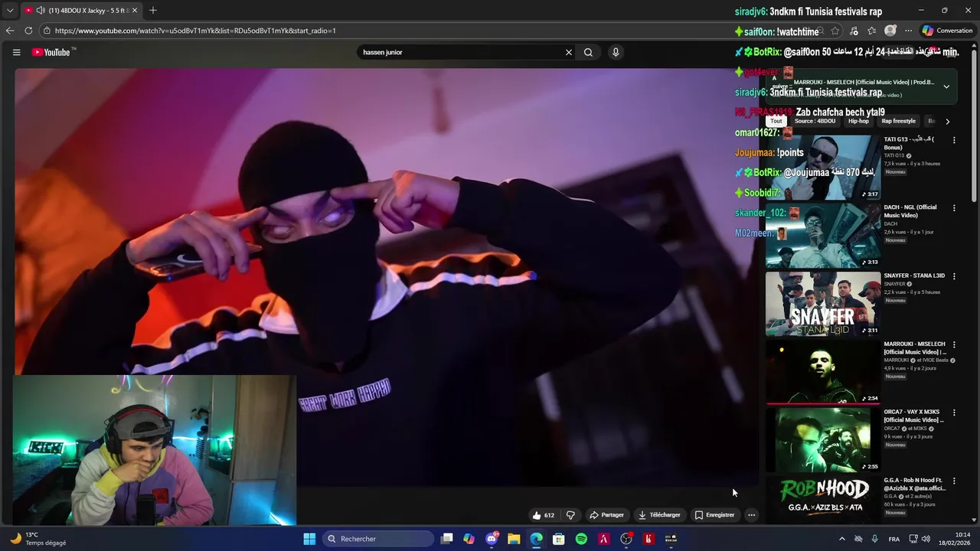Close the 4BDOU X Jackyy tab

[x=135, y=10]
